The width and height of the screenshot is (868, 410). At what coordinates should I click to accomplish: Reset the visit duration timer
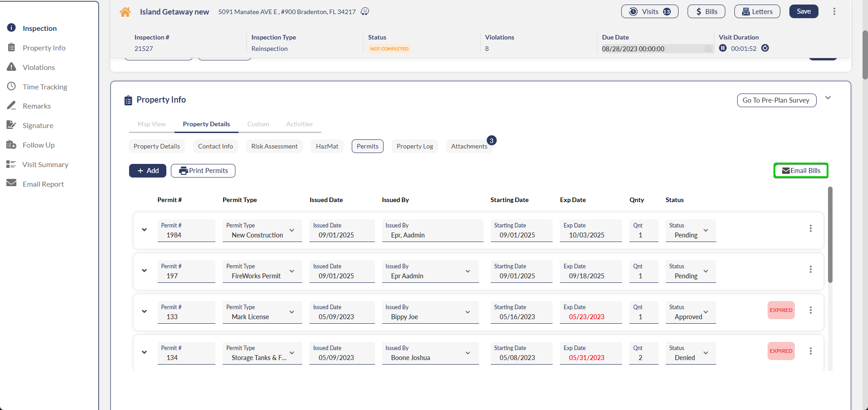point(765,48)
